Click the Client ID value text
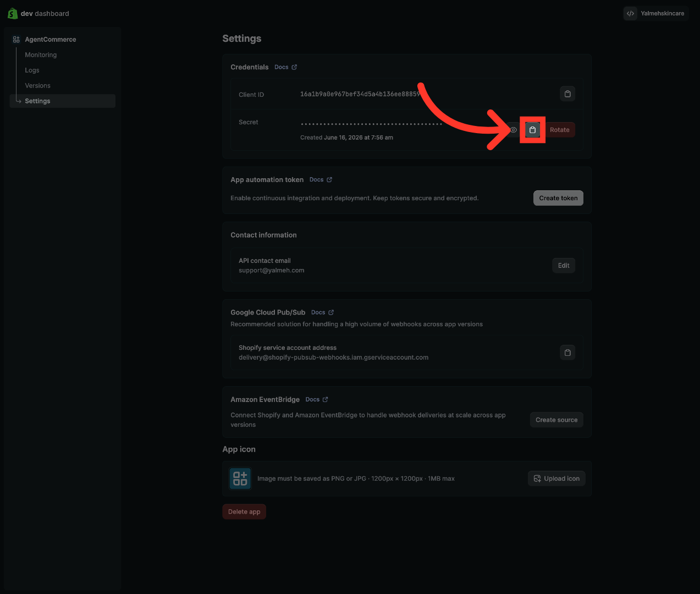Image resolution: width=700 pixels, height=594 pixels. [x=360, y=94]
